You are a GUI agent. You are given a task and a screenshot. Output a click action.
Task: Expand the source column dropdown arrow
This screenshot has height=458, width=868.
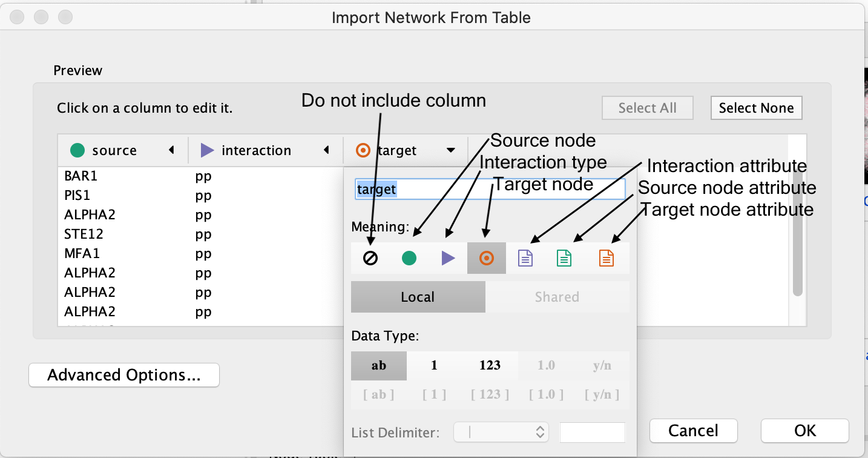[x=171, y=150]
